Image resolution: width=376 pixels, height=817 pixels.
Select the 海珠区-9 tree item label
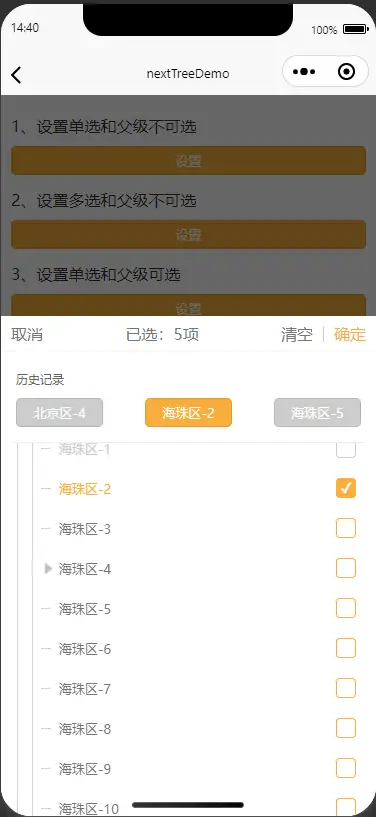[x=85, y=769]
